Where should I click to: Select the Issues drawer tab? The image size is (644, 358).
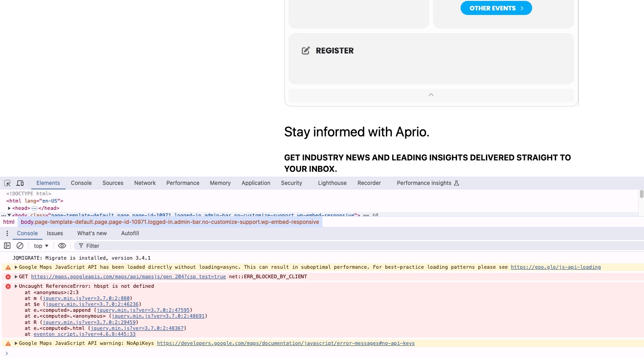tap(55, 233)
